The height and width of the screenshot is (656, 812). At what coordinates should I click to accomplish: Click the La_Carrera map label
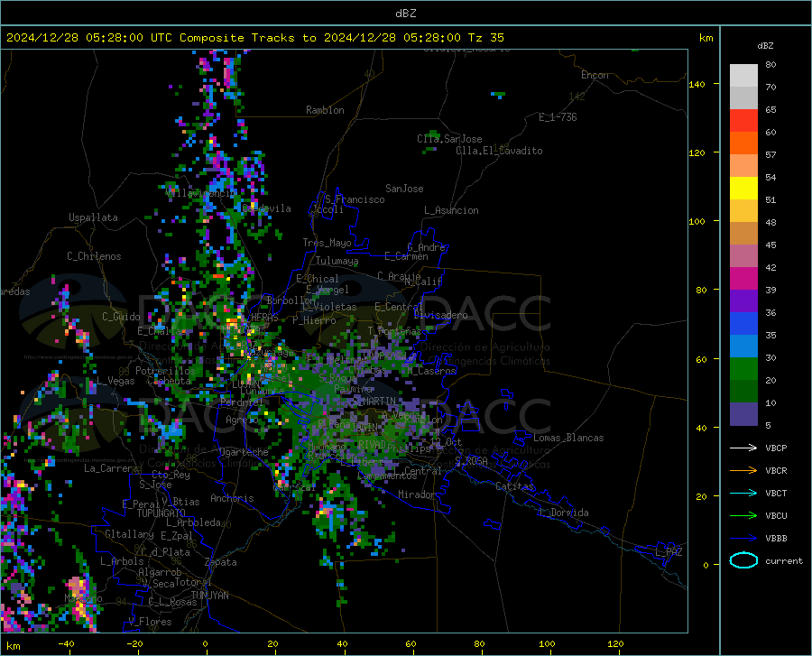click(x=111, y=468)
